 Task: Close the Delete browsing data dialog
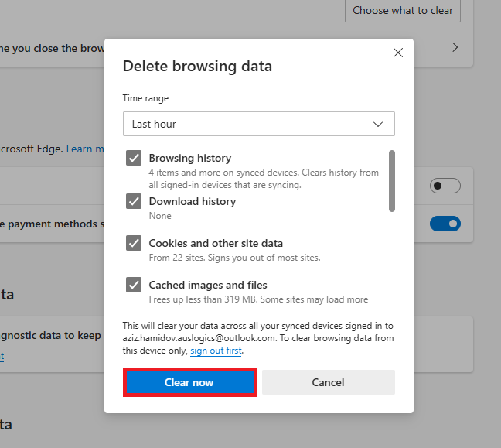click(398, 53)
